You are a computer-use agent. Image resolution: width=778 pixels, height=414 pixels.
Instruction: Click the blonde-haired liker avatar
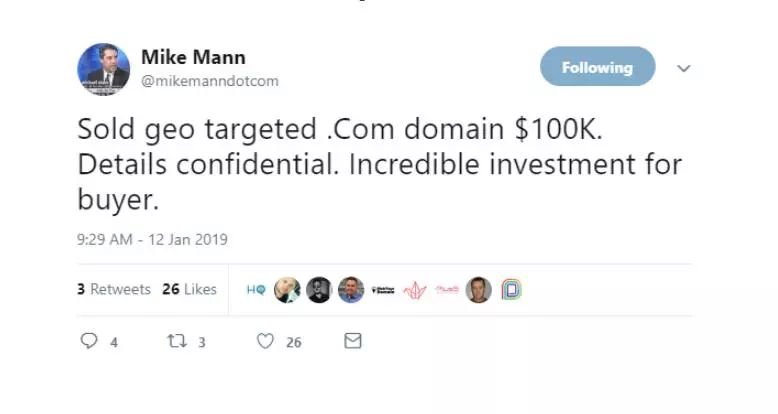click(x=287, y=290)
